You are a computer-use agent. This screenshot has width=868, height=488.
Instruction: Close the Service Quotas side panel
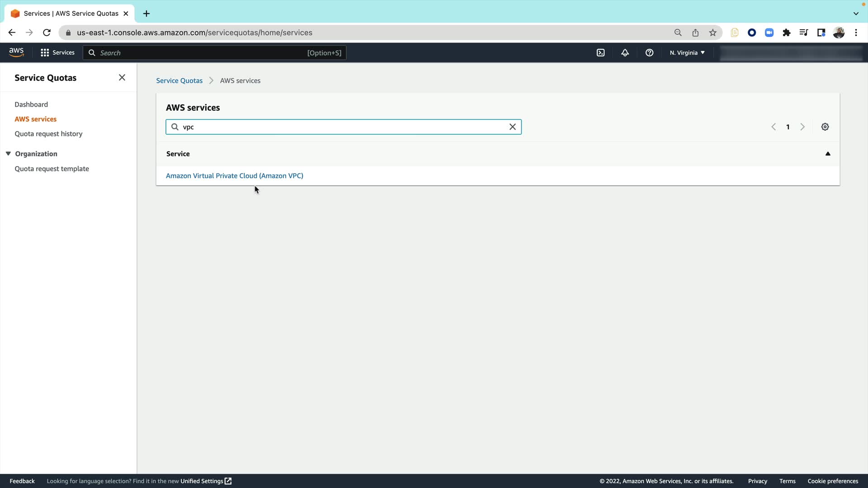122,78
